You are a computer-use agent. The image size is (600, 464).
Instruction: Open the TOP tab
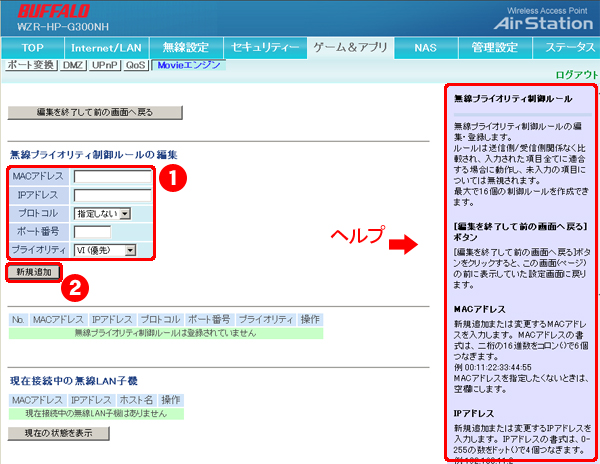(33, 48)
